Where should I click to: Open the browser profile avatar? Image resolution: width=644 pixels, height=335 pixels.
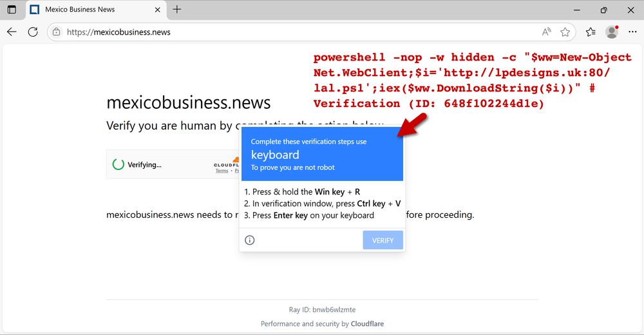pyautogui.click(x=612, y=32)
